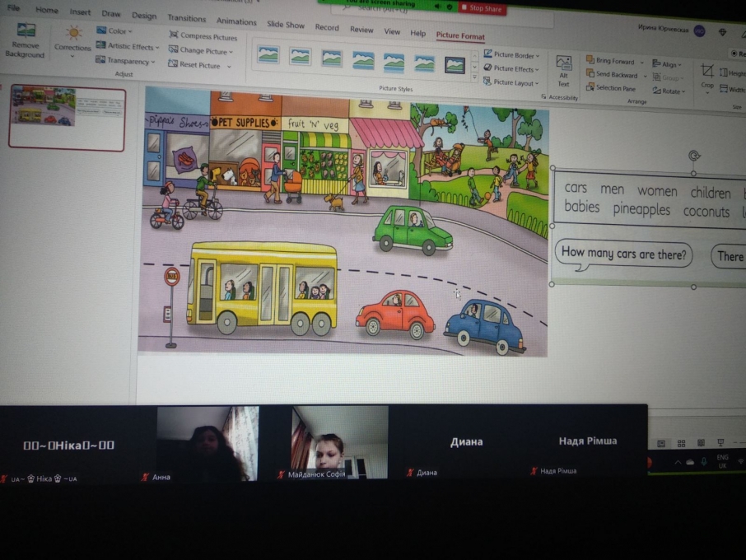The height and width of the screenshot is (560, 746).
Task: Open the Rotate dropdown
Action: [669, 91]
